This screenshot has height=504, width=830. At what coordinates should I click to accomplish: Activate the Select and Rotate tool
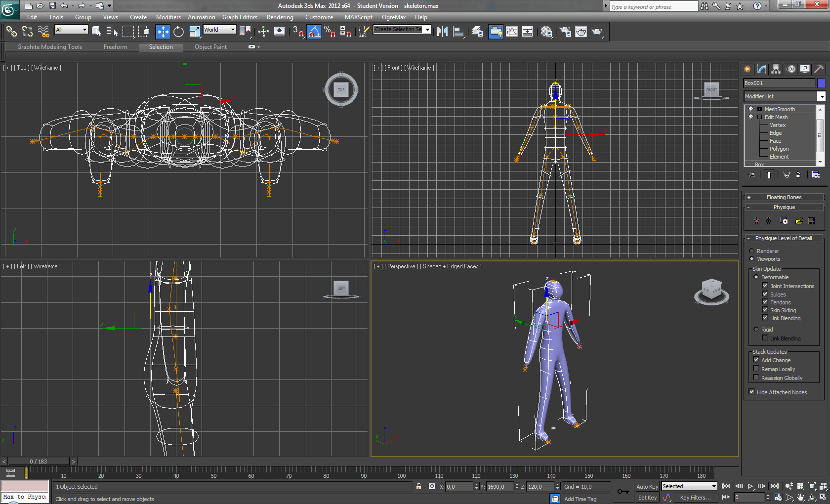[178, 32]
